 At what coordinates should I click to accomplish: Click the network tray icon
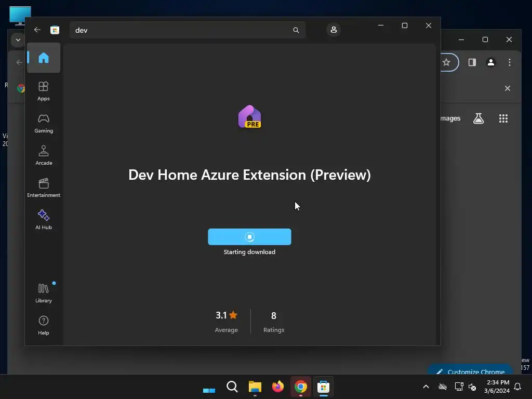459,387
